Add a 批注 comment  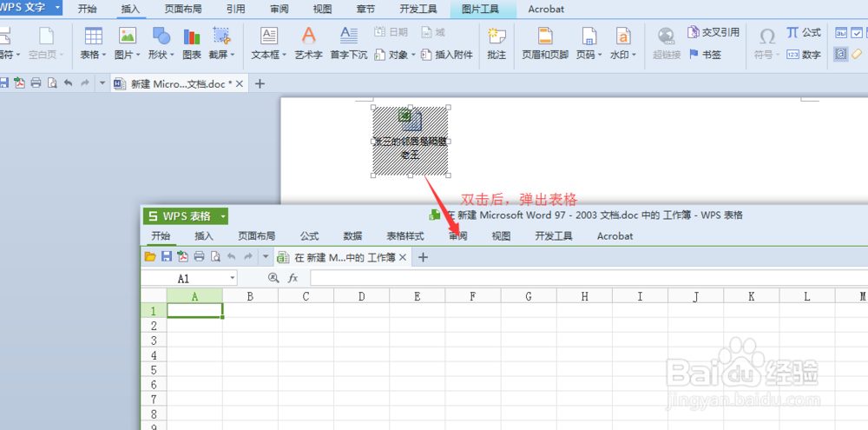tap(496, 43)
